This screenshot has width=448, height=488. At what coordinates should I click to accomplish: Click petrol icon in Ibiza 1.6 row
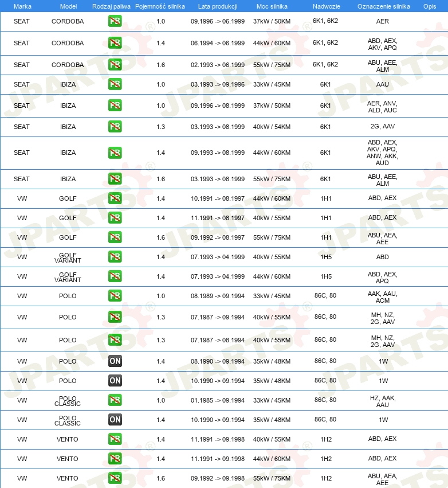point(115,179)
